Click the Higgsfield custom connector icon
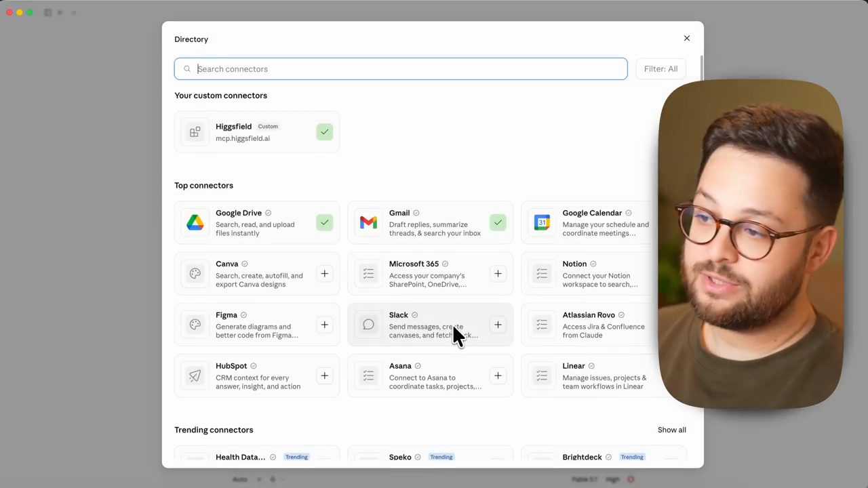 [195, 131]
